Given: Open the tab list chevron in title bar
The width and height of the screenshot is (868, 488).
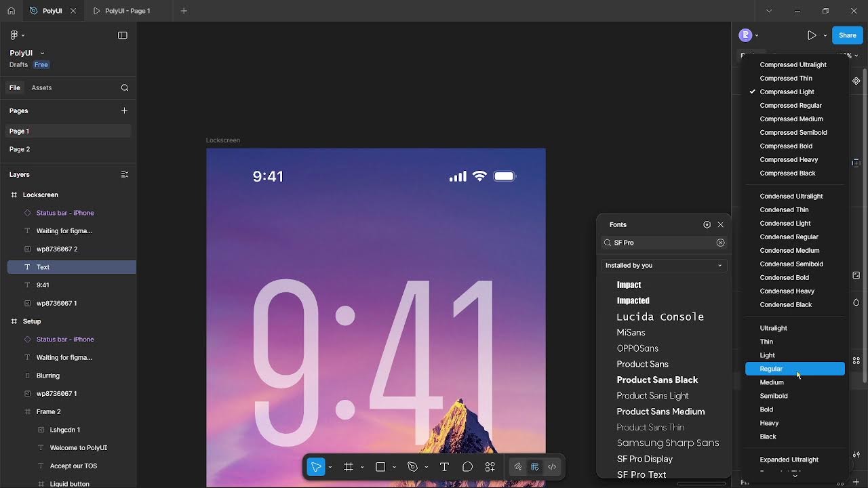Looking at the screenshot, I should tap(769, 11).
